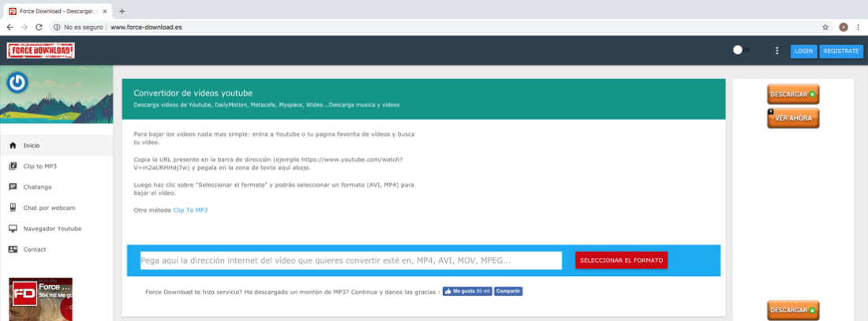Viewport: 868px width, 321px height.
Task: Click the top orange DESCARGAR ad button
Action: pos(793,94)
